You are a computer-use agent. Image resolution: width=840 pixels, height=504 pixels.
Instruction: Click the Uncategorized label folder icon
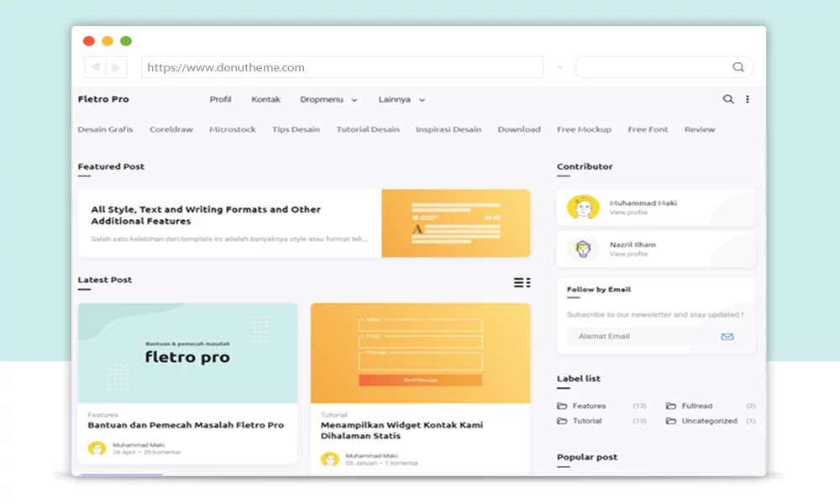point(670,421)
